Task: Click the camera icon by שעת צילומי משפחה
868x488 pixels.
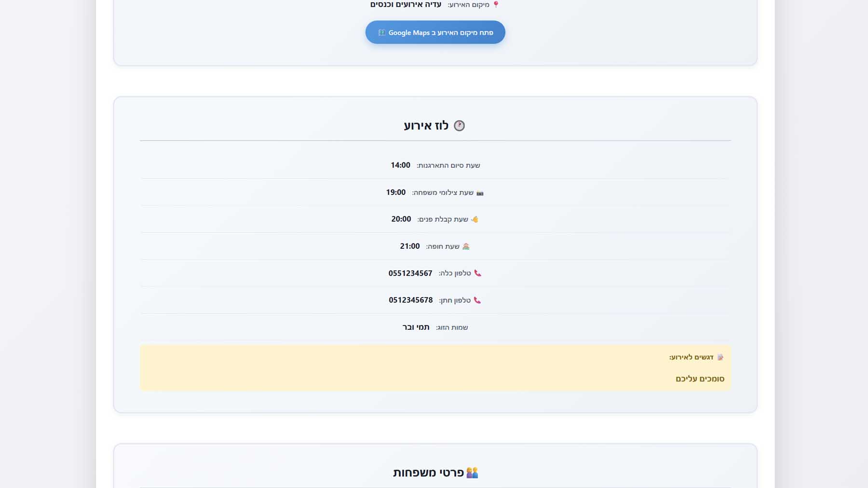Action: click(x=480, y=193)
